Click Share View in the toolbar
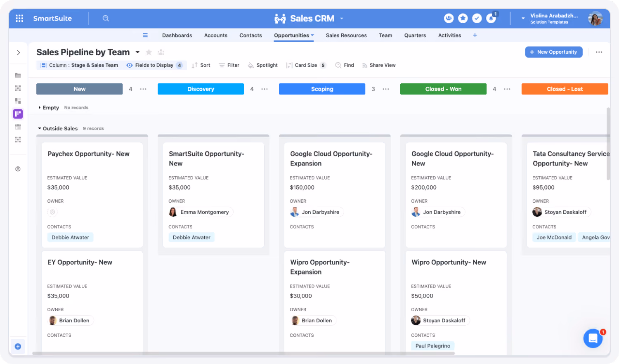Viewport: 619px width, 364px height. [x=379, y=65]
